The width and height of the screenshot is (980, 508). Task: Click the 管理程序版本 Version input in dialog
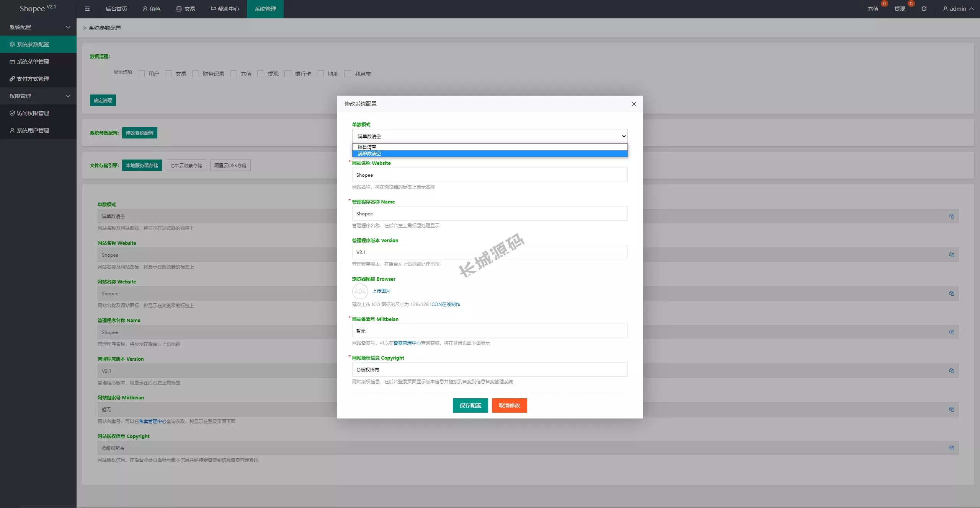[x=490, y=252]
